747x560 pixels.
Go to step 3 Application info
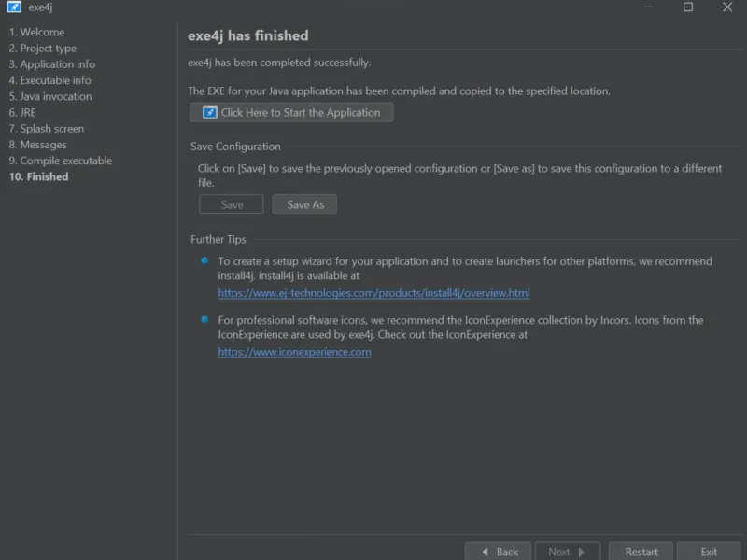click(52, 64)
